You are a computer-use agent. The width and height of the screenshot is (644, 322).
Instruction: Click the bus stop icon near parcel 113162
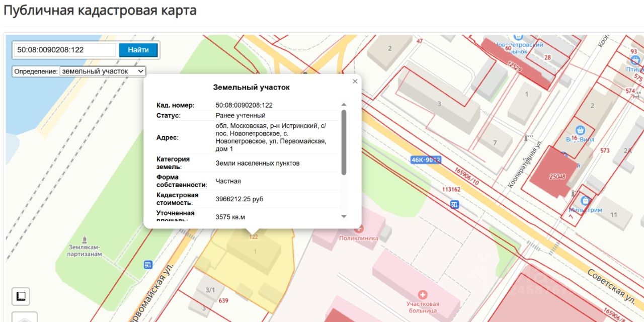(454, 204)
